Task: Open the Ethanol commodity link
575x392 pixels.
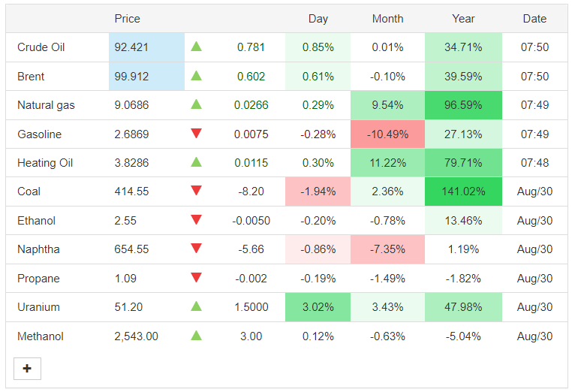Action: [36, 221]
